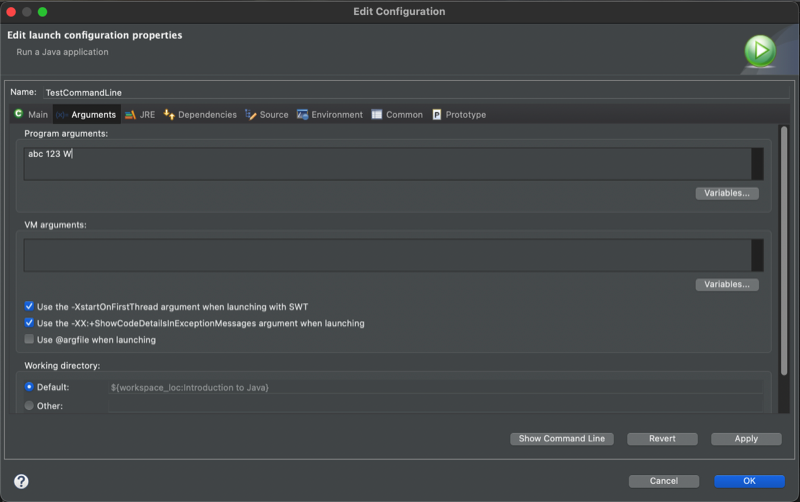Click the Source tab icon
The image size is (800, 502).
250,114
